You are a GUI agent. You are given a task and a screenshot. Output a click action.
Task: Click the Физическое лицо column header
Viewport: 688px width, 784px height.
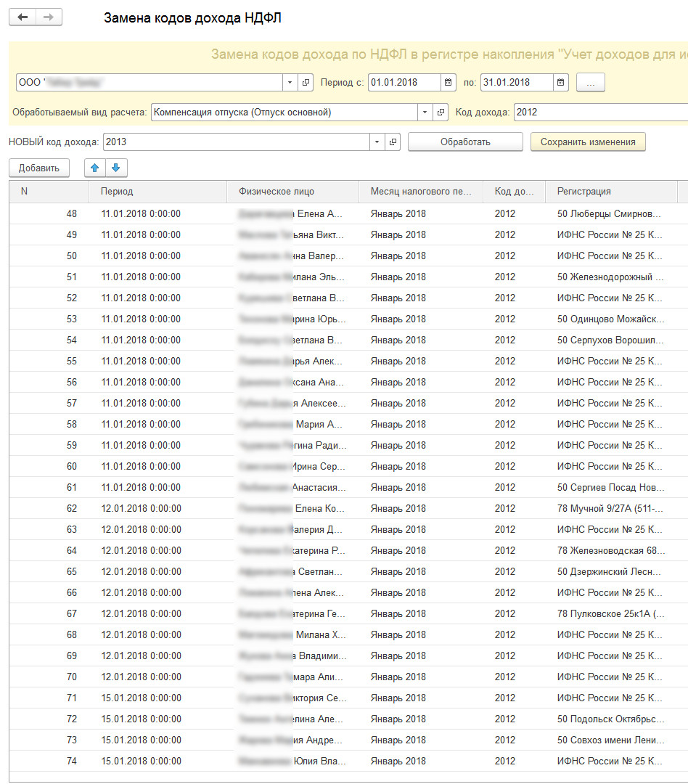[x=292, y=192]
